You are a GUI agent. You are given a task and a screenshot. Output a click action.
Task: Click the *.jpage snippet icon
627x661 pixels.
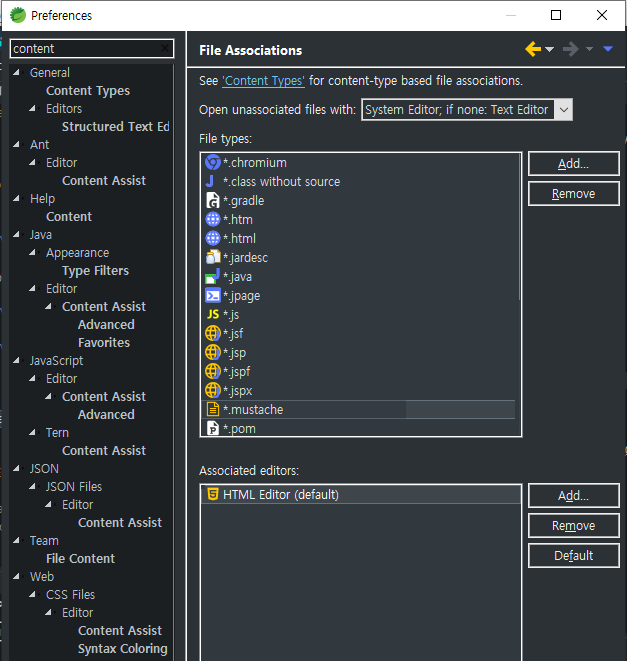(x=213, y=296)
